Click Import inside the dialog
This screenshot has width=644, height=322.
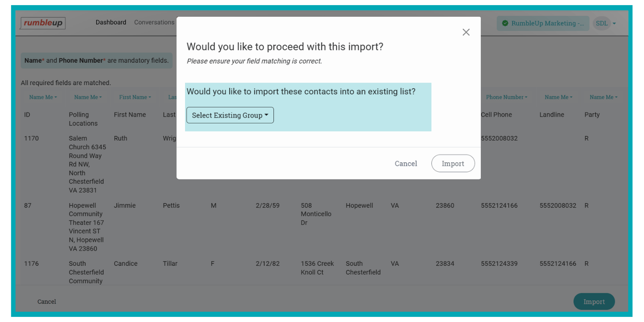pos(453,163)
